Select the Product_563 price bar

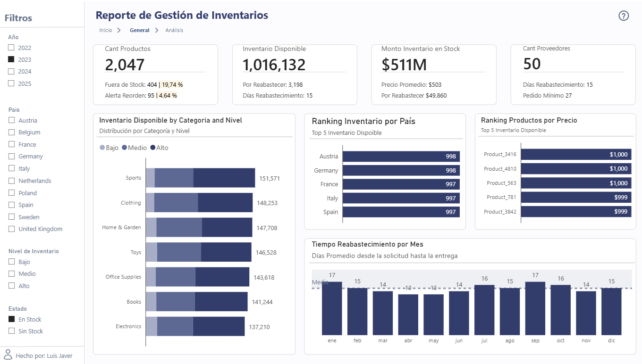point(576,183)
